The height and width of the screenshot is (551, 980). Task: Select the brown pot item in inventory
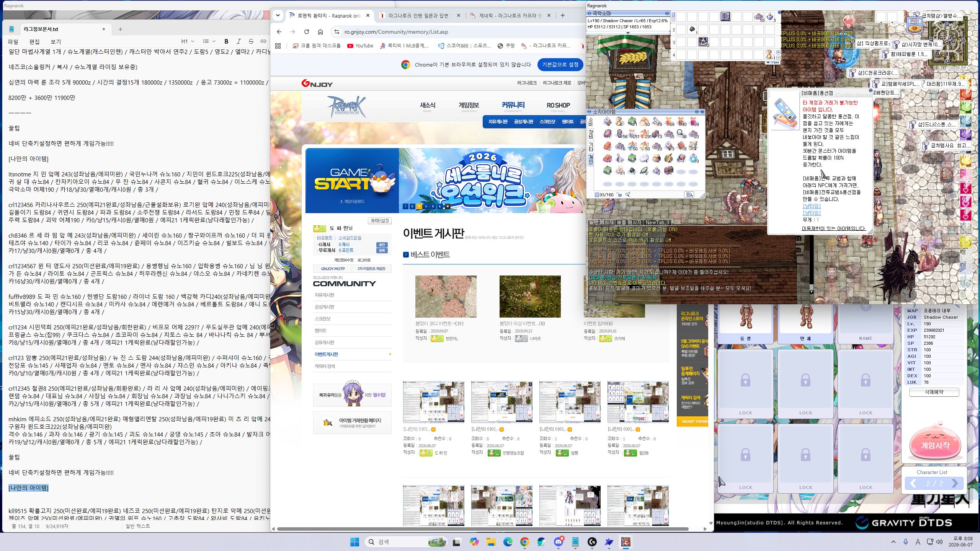(657, 158)
